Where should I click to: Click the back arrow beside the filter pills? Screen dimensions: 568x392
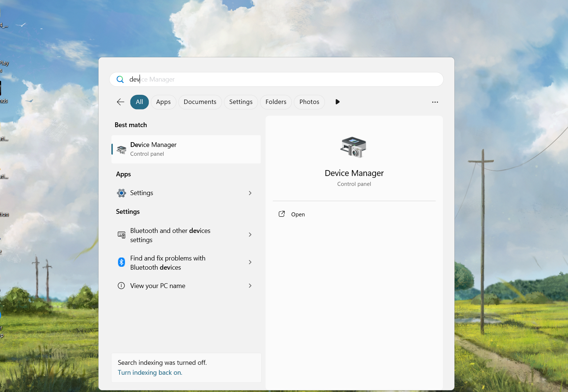tap(120, 102)
